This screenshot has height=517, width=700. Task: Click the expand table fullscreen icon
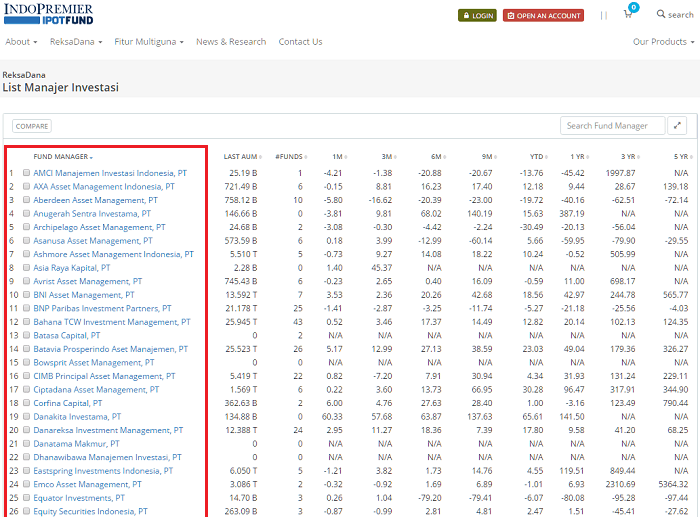coord(678,126)
